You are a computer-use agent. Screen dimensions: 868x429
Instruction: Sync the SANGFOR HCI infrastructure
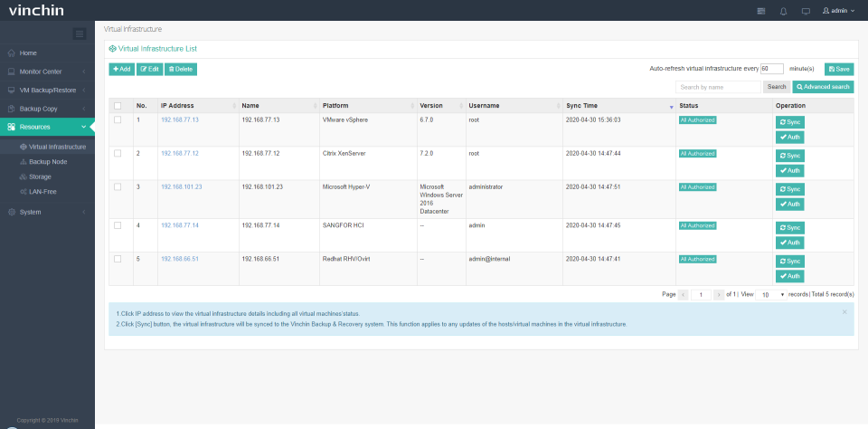coord(790,228)
